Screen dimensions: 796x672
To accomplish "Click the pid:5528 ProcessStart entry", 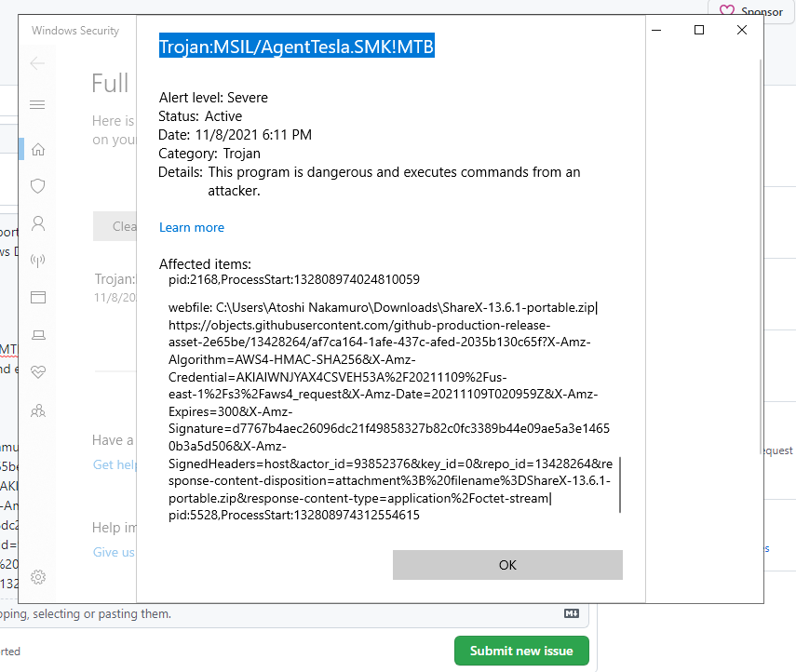I will tap(294, 515).
